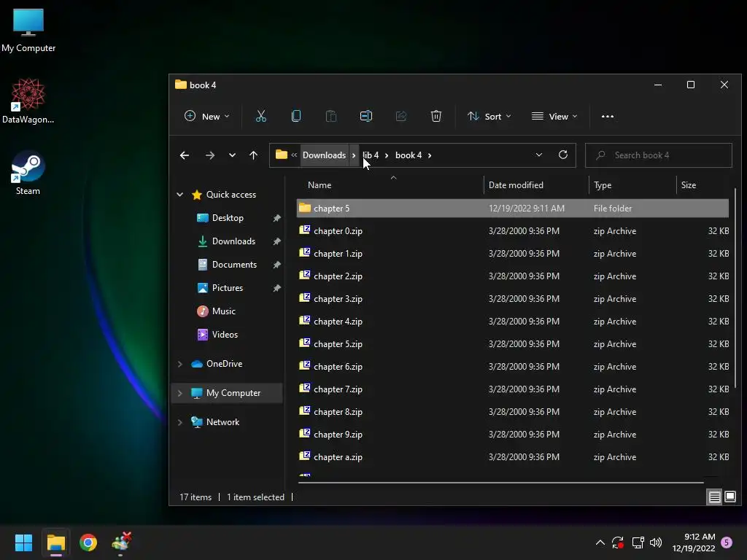This screenshot has width=747, height=560.
Task: Select the Steam desktop shortcut
Action: coord(28,173)
